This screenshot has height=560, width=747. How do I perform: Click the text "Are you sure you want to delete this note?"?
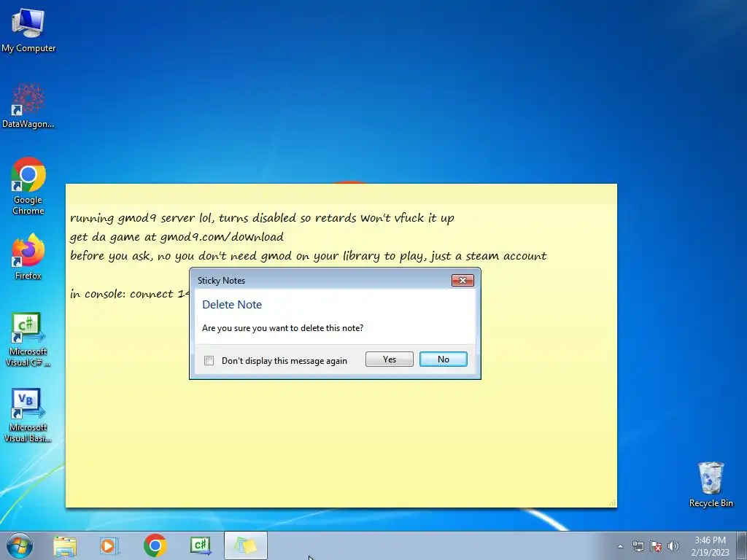(x=282, y=328)
